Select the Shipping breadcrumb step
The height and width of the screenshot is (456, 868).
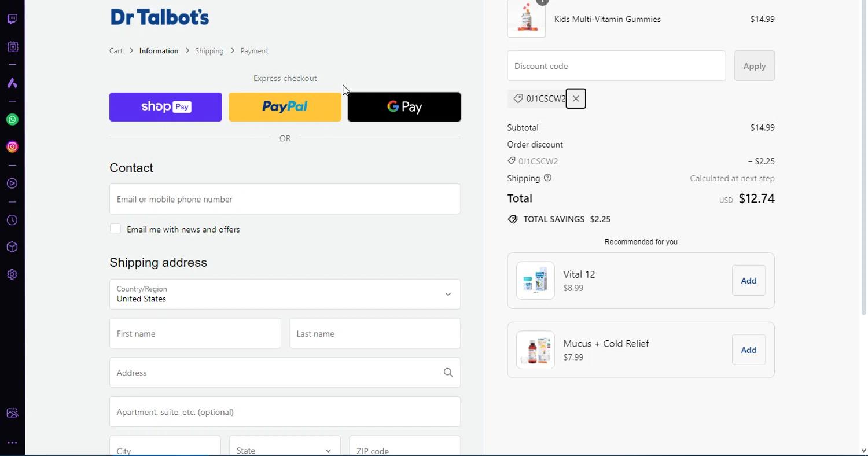209,51
